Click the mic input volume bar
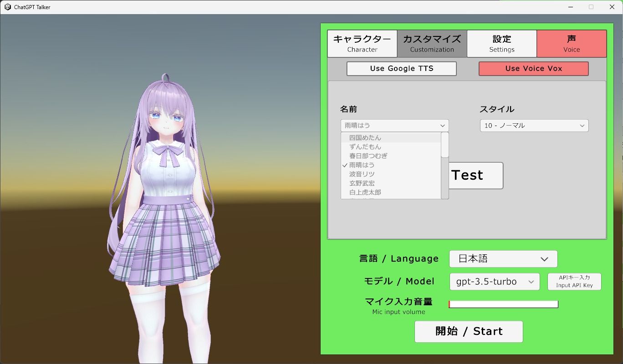This screenshot has height=364, width=623. (x=503, y=304)
